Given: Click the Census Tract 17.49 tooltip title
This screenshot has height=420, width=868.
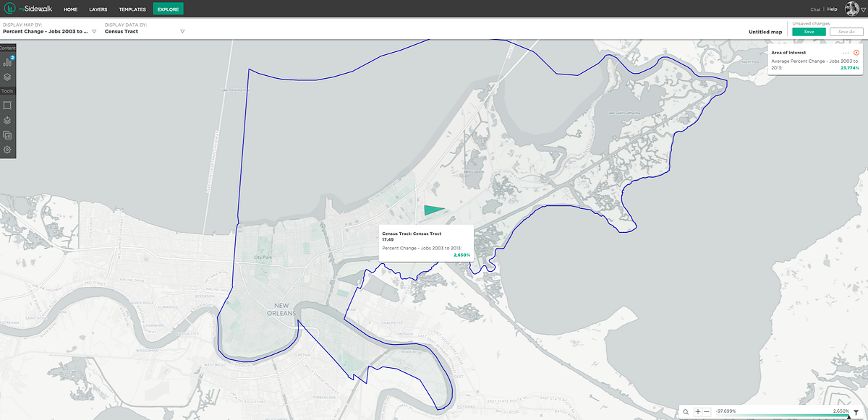Looking at the screenshot, I should [x=412, y=236].
